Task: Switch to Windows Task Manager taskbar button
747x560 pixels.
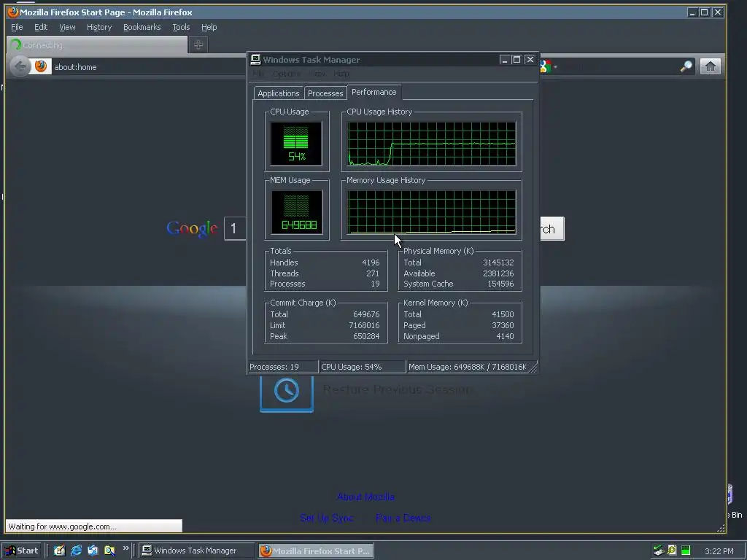Action: [x=197, y=551]
